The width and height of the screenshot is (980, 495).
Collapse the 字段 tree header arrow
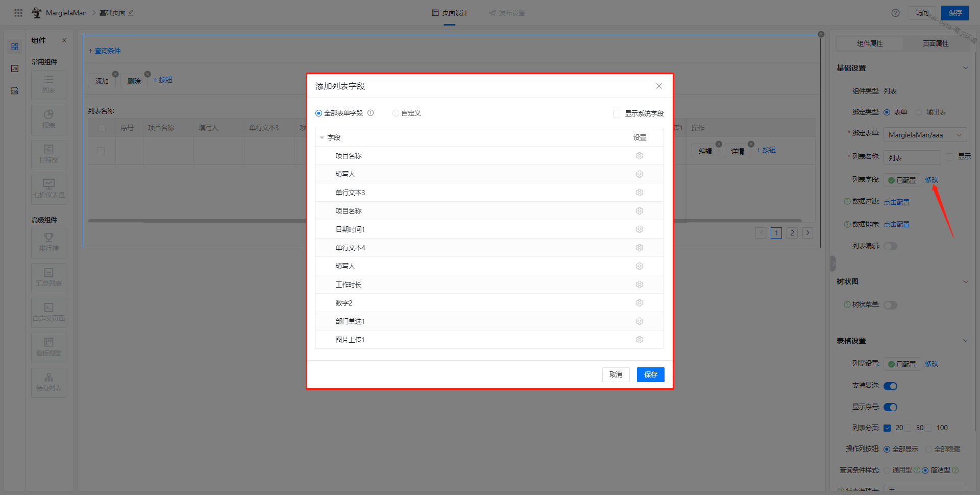322,137
